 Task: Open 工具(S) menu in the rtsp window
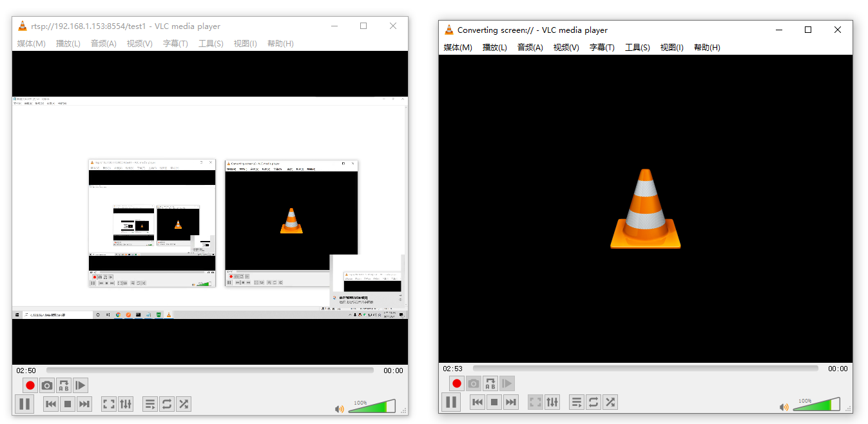(x=211, y=44)
